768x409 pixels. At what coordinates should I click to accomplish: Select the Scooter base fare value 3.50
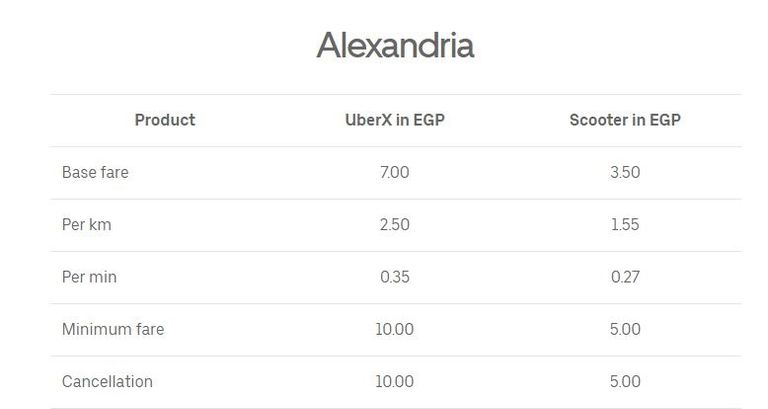(x=625, y=172)
